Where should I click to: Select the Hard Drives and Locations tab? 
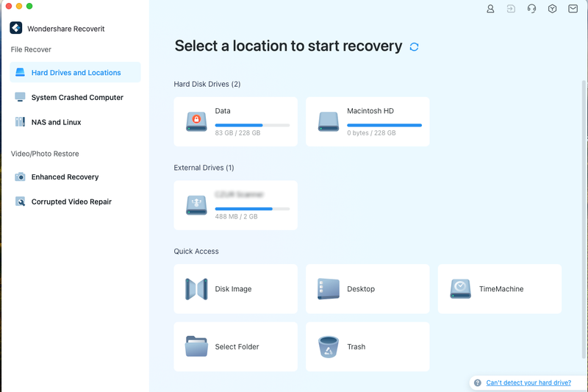pos(75,73)
